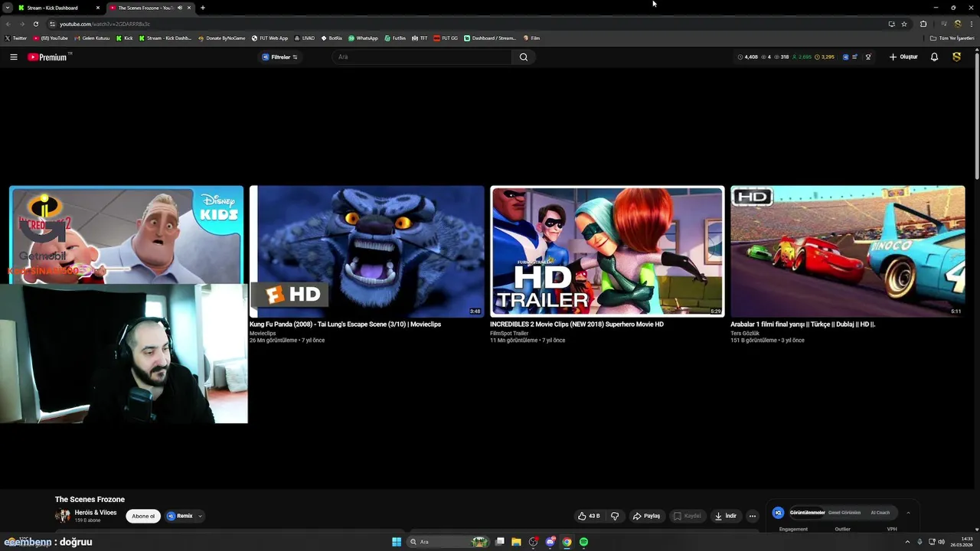Like the video with 43 B likes
Viewport: 980px width, 551px height.
[589, 516]
